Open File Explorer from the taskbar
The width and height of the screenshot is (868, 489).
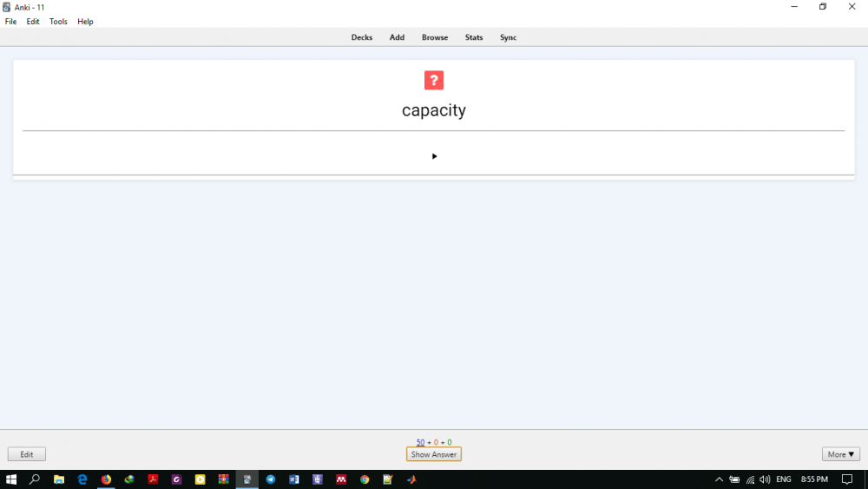point(59,479)
